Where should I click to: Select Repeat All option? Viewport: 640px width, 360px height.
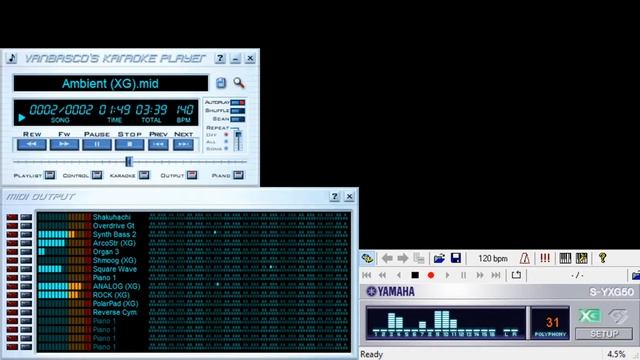(226, 142)
